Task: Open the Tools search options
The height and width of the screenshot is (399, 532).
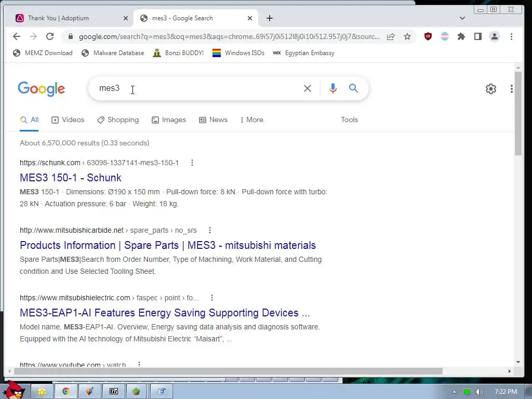Action: (350, 120)
